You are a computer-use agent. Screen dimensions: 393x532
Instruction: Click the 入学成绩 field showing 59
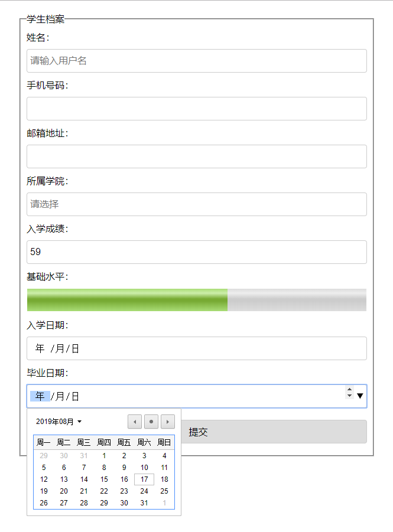pos(196,252)
